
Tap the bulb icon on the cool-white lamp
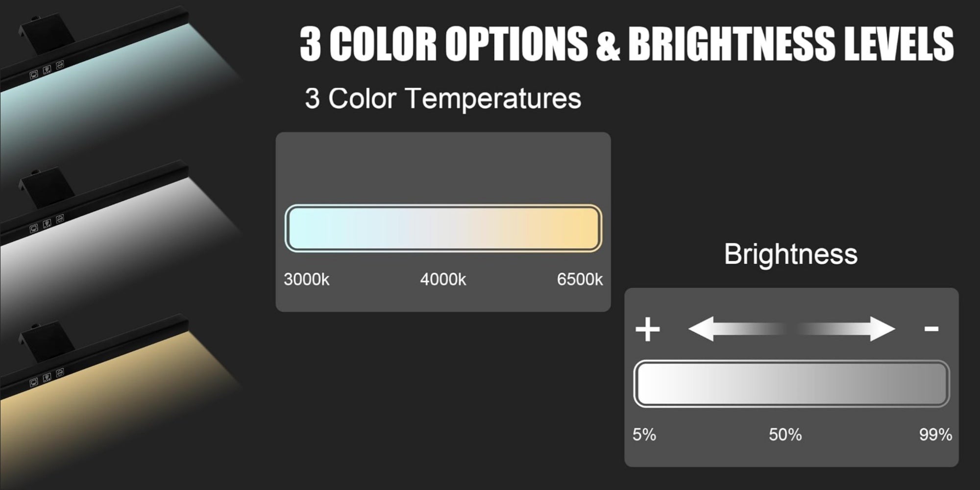click(47, 70)
